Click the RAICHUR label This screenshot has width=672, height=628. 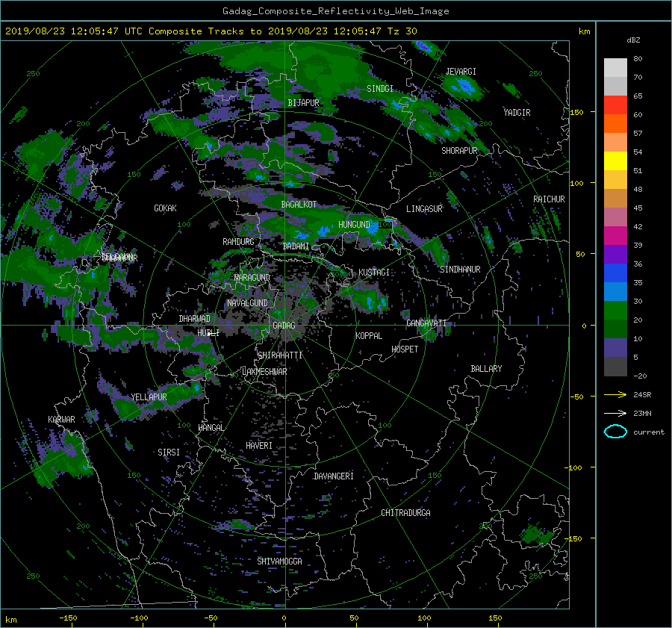coord(549,199)
